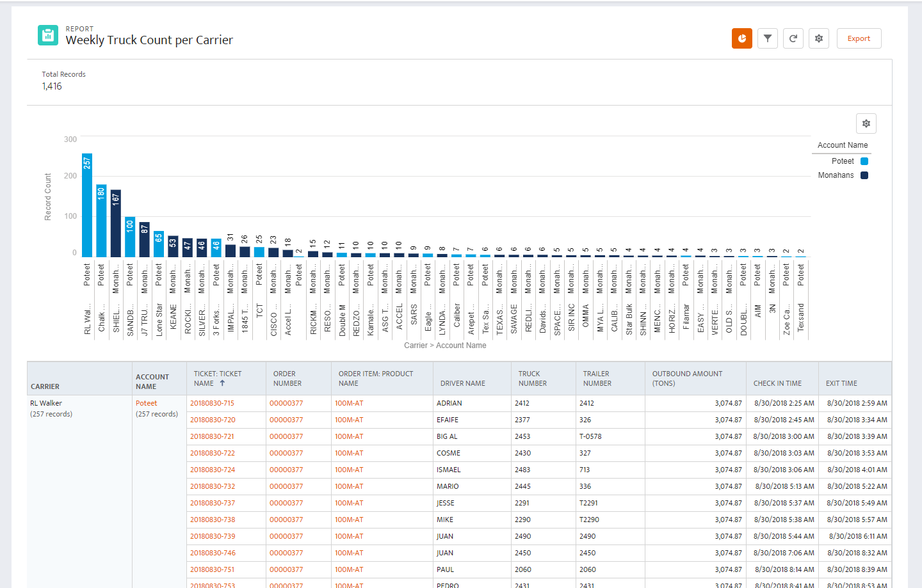The image size is (922, 588).
Task: Click the Export button
Action: (859, 38)
